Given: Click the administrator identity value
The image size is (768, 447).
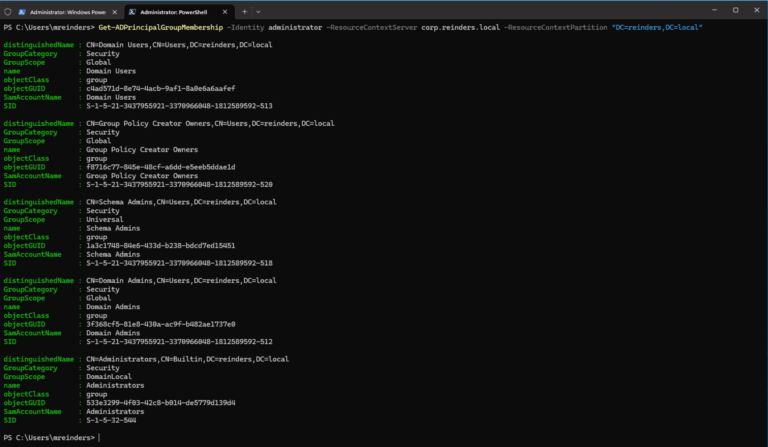Looking at the screenshot, I should pos(295,27).
